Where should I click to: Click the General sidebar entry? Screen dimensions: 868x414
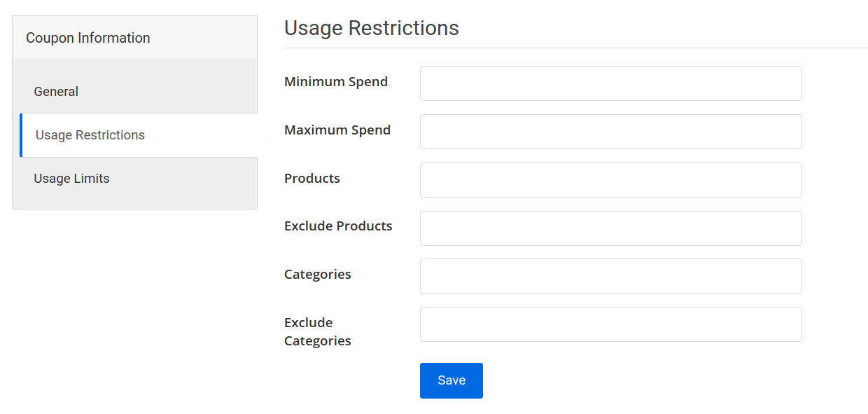click(x=56, y=91)
